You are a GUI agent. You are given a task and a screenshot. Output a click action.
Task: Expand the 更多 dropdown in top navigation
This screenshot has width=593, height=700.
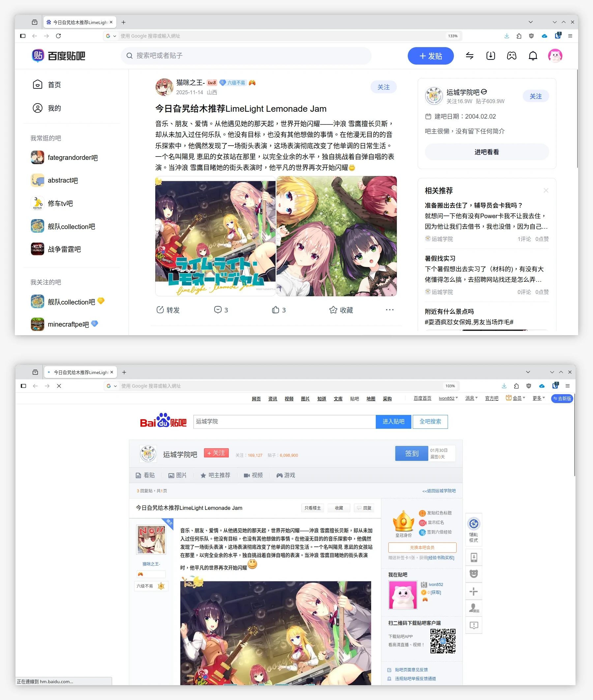538,398
